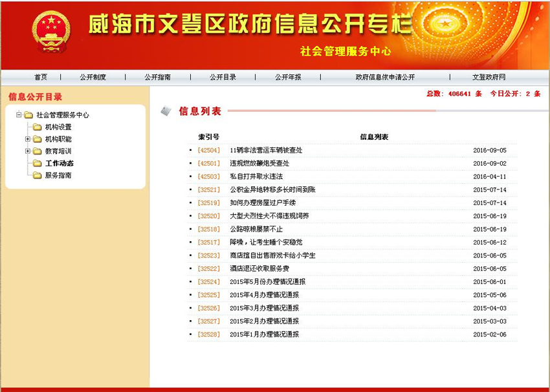This screenshot has height=392, width=550.
Task: Open article 11辆非法营运车辆被查处
Action: pyautogui.click(x=266, y=150)
